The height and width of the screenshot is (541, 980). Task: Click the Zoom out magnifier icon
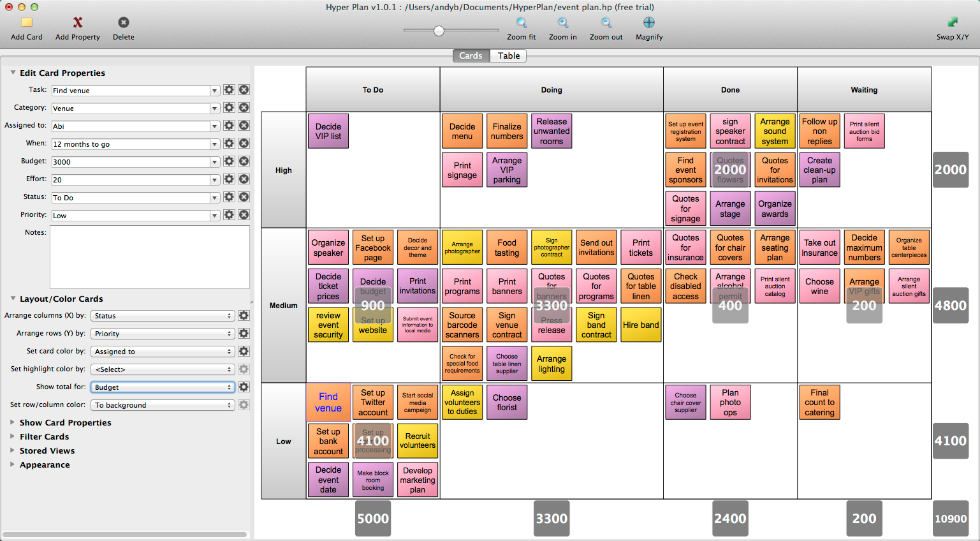pos(606,22)
